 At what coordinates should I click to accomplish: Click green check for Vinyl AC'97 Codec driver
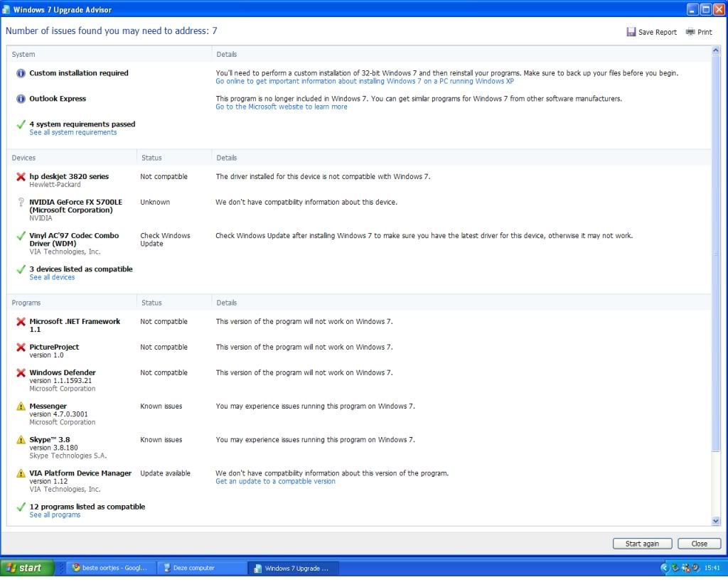[x=21, y=236]
